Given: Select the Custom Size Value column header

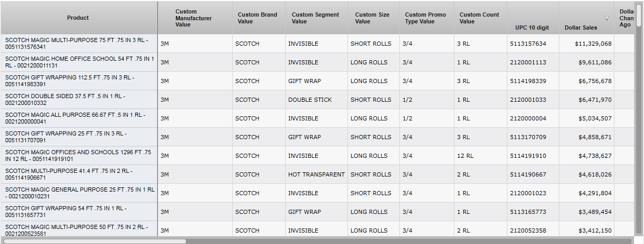Looking at the screenshot, I should (372, 18).
